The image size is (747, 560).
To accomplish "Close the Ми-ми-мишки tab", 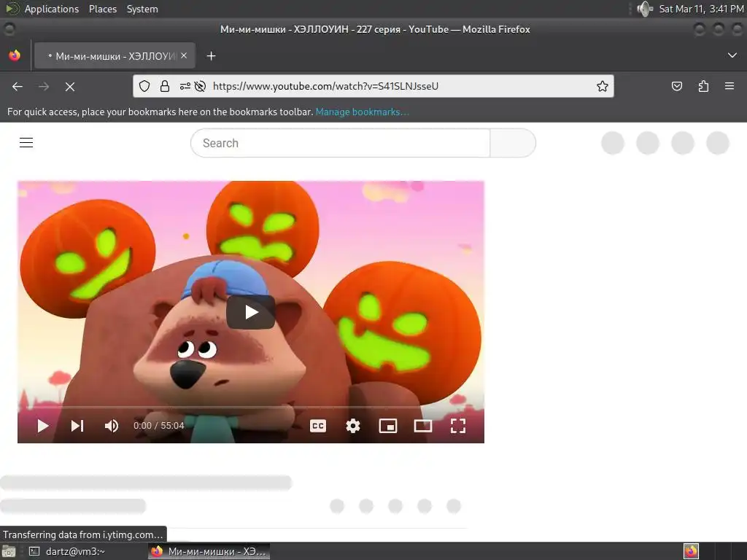I will (184, 55).
